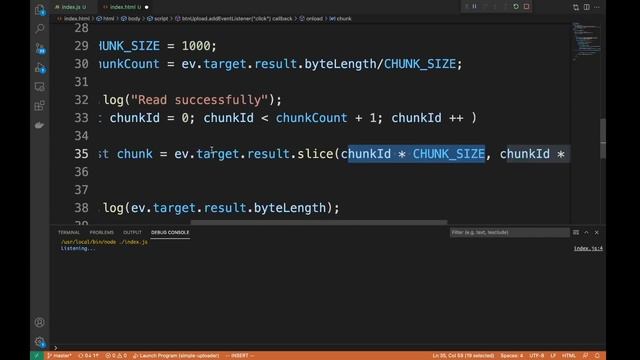Click Launch Program (simple uploader) status item
This screenshot has height=360, width=640.
(x=176, y=356)
